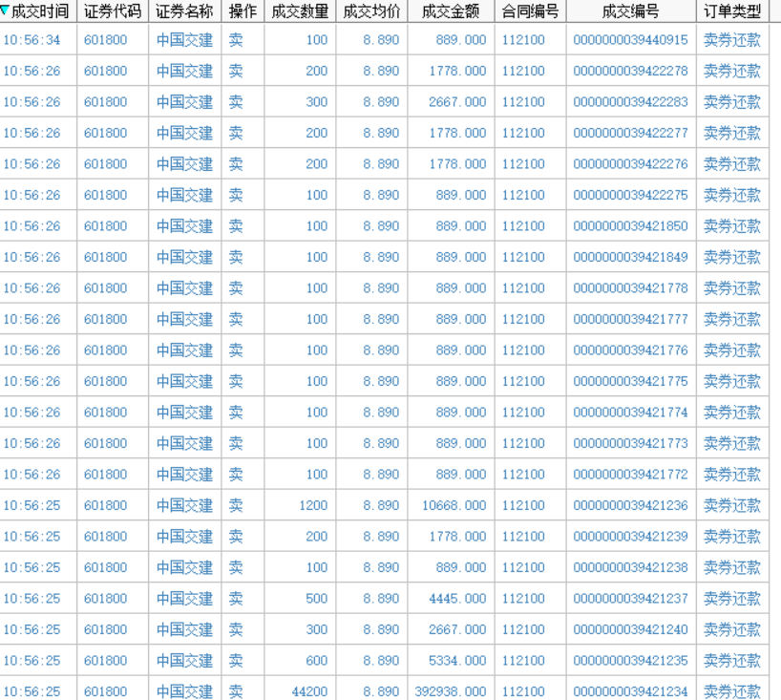Select trade number 0000000039421237
This screenshot has width=781, height=700.
(x=630, y=599)
